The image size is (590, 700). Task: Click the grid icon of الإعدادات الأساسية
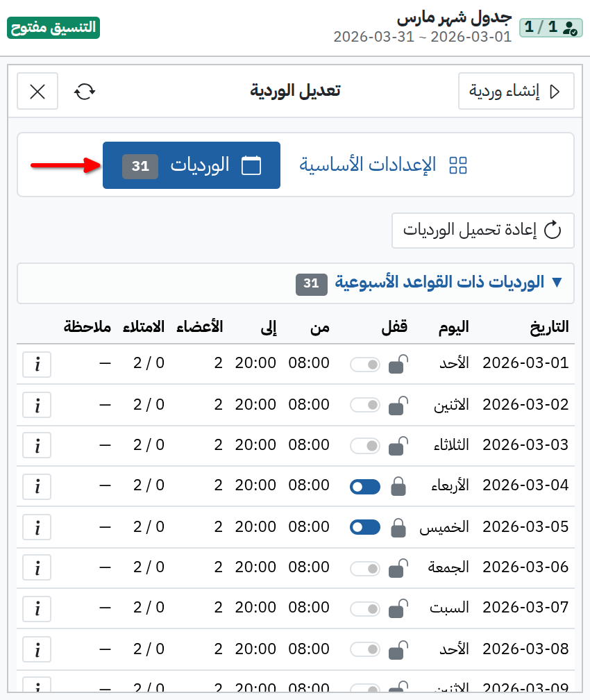458,165
